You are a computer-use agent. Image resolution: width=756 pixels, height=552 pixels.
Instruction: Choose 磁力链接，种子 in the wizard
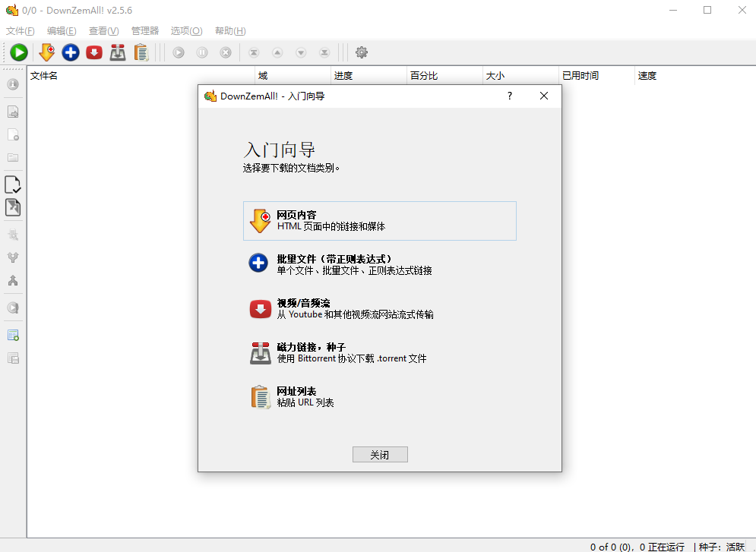[380, 352]
